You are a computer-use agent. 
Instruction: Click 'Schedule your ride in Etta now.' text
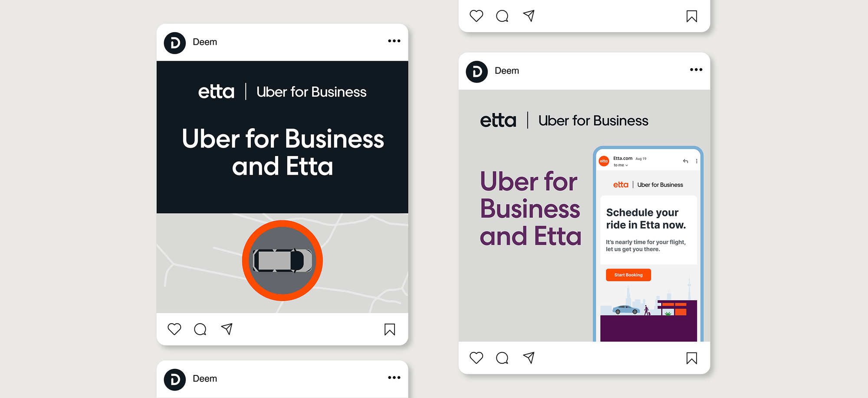(646, 219)
